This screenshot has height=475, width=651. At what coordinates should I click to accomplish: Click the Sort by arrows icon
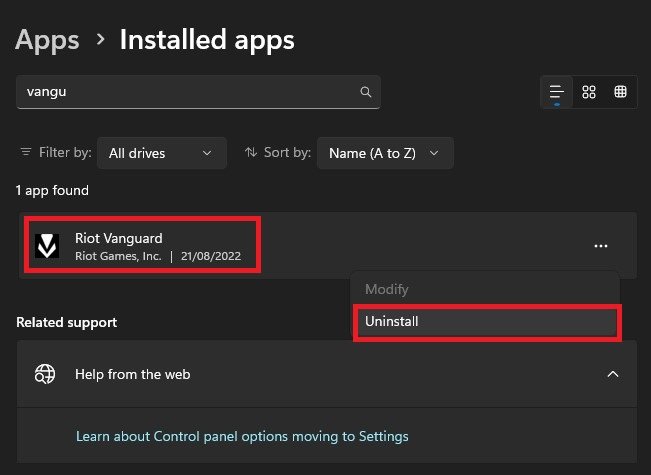pyautogui.click(x=249, y=153)
